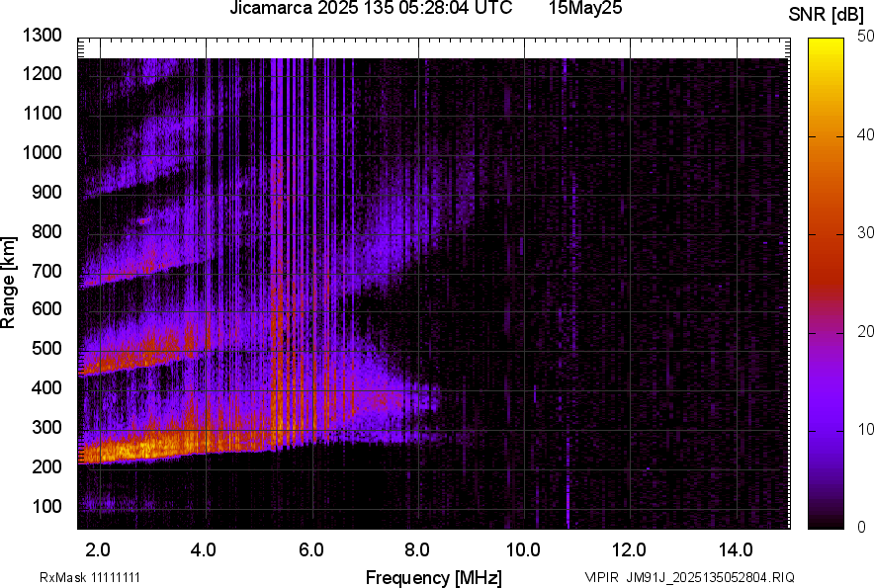Click the 700 tick on the range axis
This screenshot has width=874, height=588.
click(49, 271)
